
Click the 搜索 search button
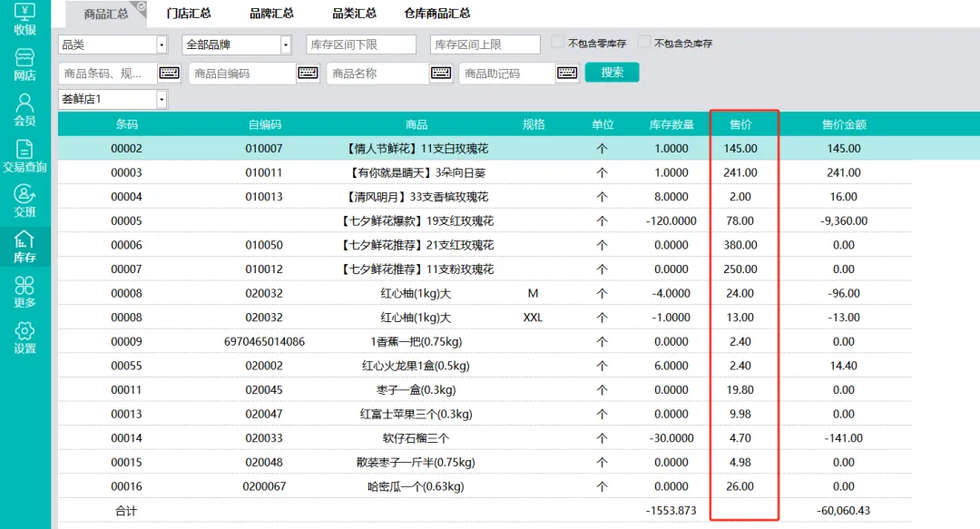612,73
